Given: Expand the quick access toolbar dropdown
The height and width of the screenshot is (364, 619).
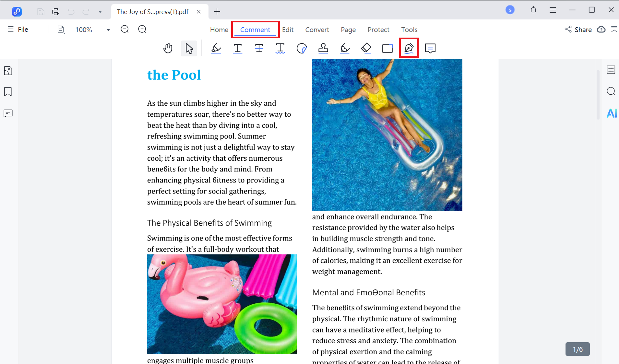Looking at the screenshot, I should tap(100, 12).
